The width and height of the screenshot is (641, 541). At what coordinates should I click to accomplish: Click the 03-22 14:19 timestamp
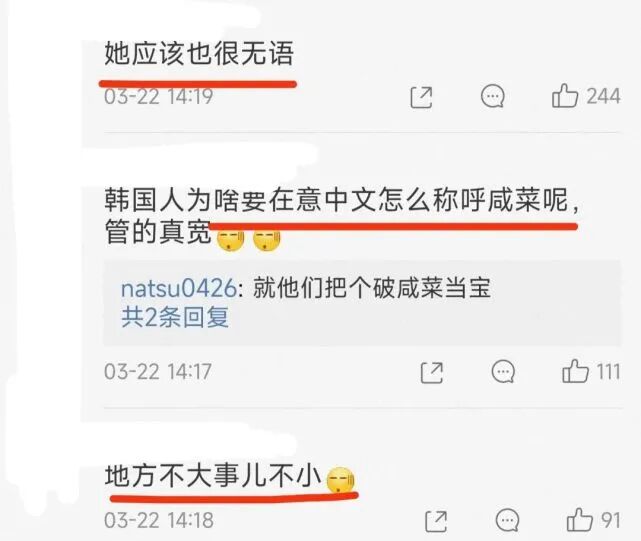(x=159, y=97)
